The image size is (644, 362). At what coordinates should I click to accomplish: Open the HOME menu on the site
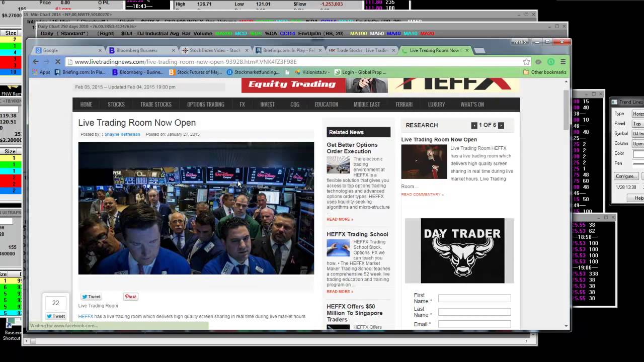coord(86,105)
